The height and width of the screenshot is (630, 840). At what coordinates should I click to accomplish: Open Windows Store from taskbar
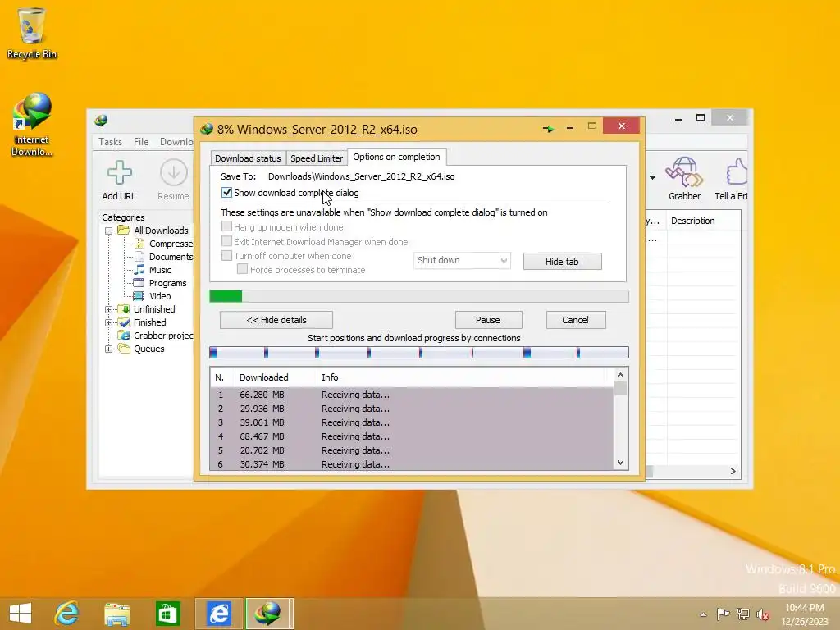point(167,614)
